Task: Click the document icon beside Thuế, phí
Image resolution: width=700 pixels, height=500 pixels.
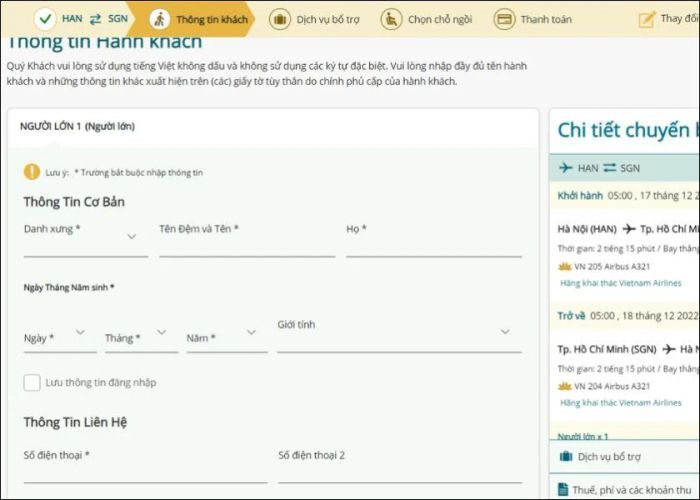Action: [563, 489]
